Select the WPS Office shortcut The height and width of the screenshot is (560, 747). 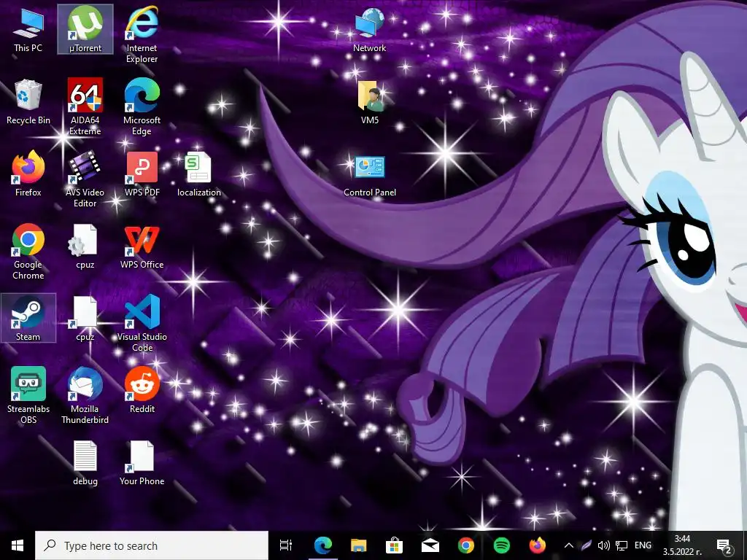(142, 246)
